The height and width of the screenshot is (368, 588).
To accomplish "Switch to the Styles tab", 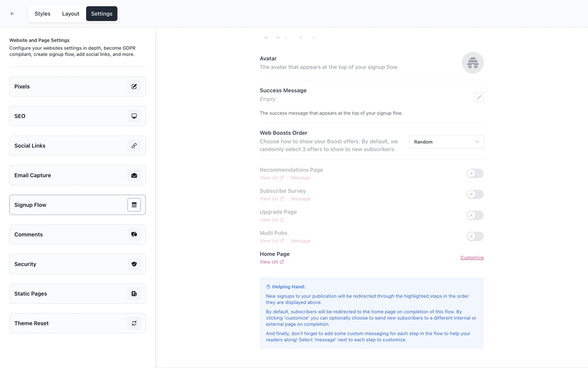I will coord(42,14).
